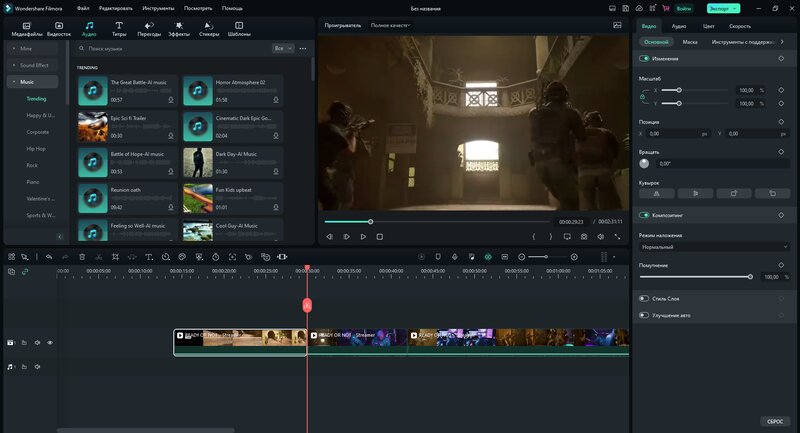The height and width of the screenshot is (433, 800).
Task: Click the undo arrow in timeline toolbar
Action: point(49,257)
